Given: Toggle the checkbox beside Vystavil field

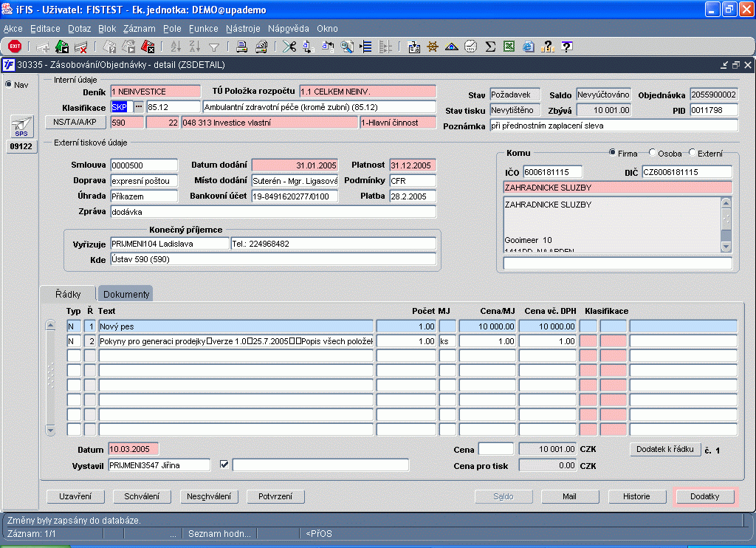Looking at the screenshot, I should click(x=225, y=465).
